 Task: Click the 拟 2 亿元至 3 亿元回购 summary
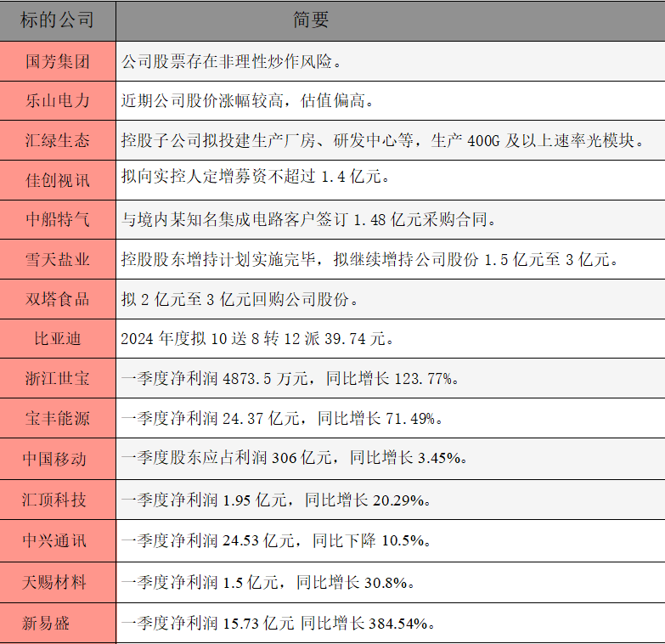[240, 300]
